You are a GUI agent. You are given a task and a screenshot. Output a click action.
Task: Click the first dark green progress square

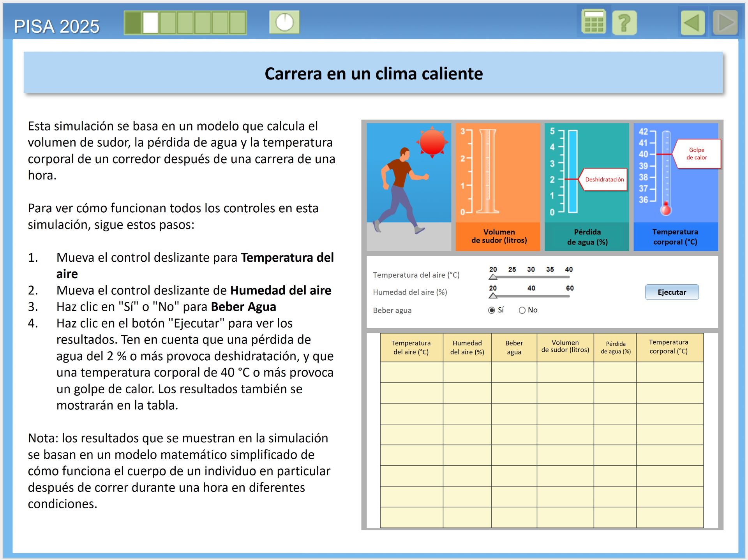click(133, 23)
